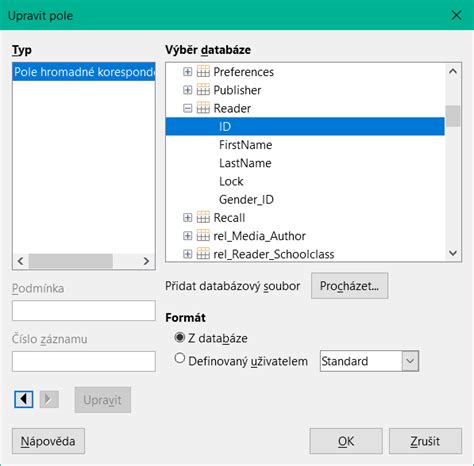Select the 'Definovaný uživatelem' format option

(179, 359)
